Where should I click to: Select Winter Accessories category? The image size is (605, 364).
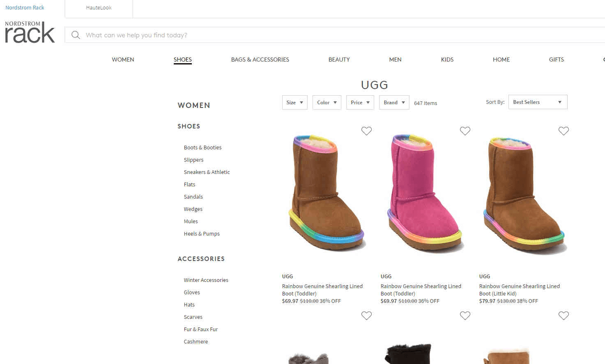206,280
